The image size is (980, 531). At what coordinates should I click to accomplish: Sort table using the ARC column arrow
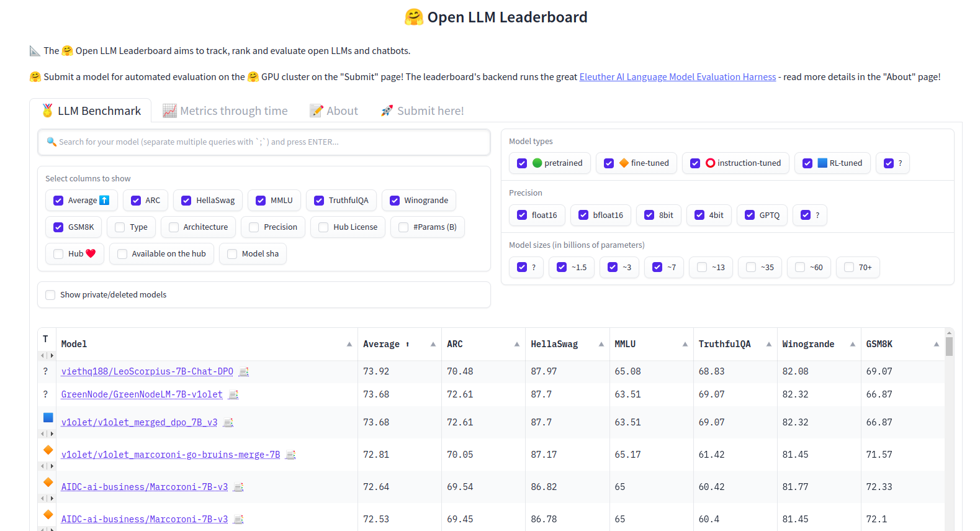[x=516, y=344]
